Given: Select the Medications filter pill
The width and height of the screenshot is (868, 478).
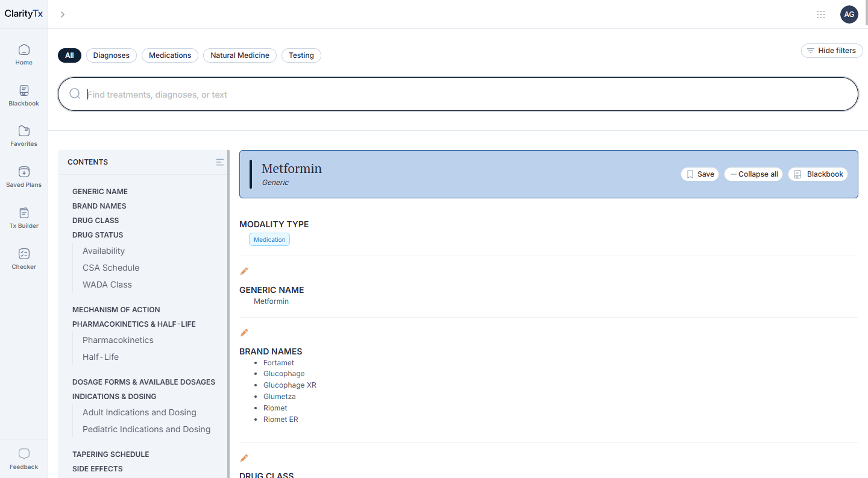Looking at the screenshot, I should (170, 55).
